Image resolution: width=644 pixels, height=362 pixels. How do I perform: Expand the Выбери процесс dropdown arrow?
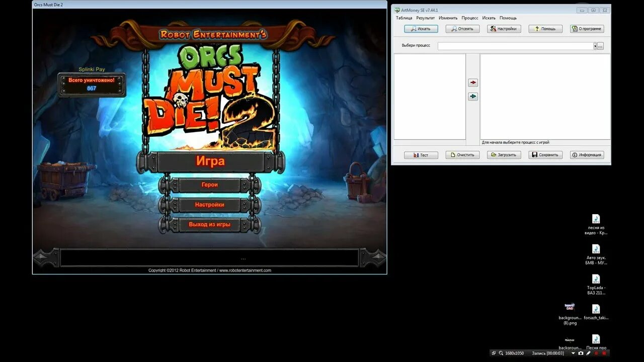(595, 46)
